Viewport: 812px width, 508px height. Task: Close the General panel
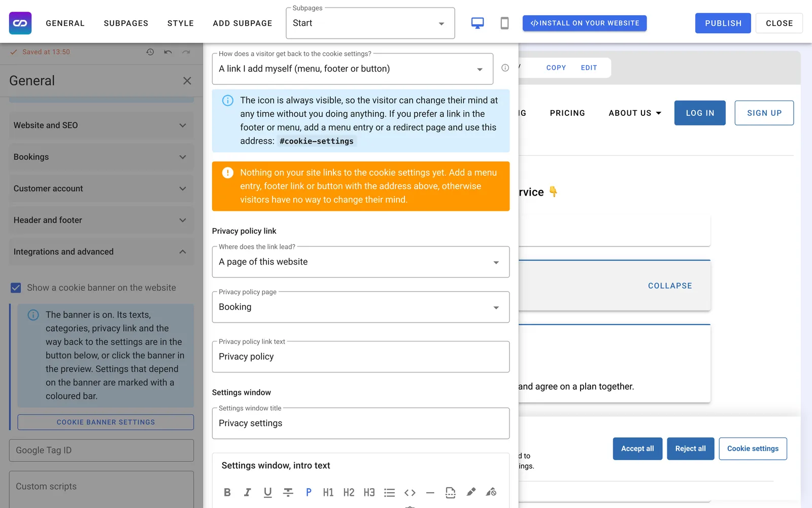[x=187, y=81]
